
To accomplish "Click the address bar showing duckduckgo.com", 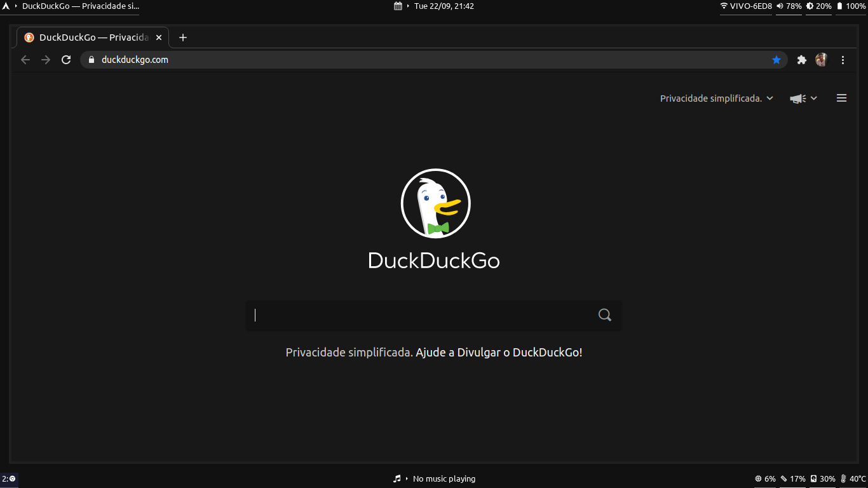I will coord(434,60).
